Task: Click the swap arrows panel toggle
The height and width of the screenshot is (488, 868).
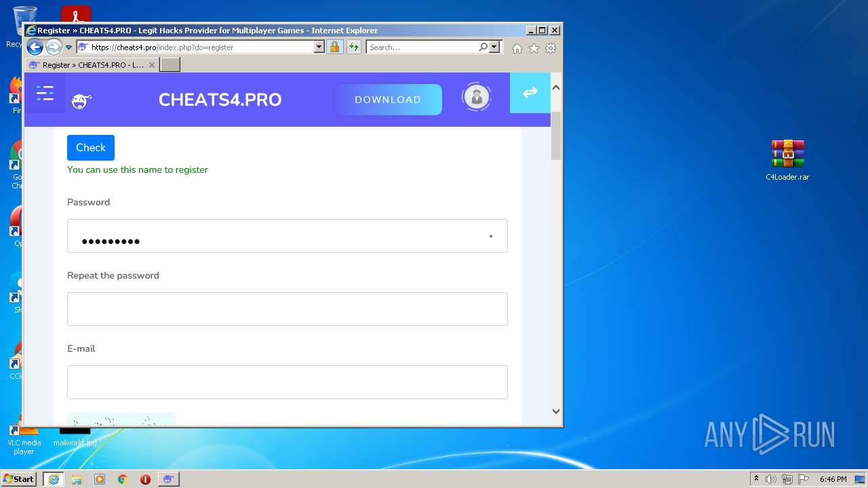Action: (x=530, y=93)
